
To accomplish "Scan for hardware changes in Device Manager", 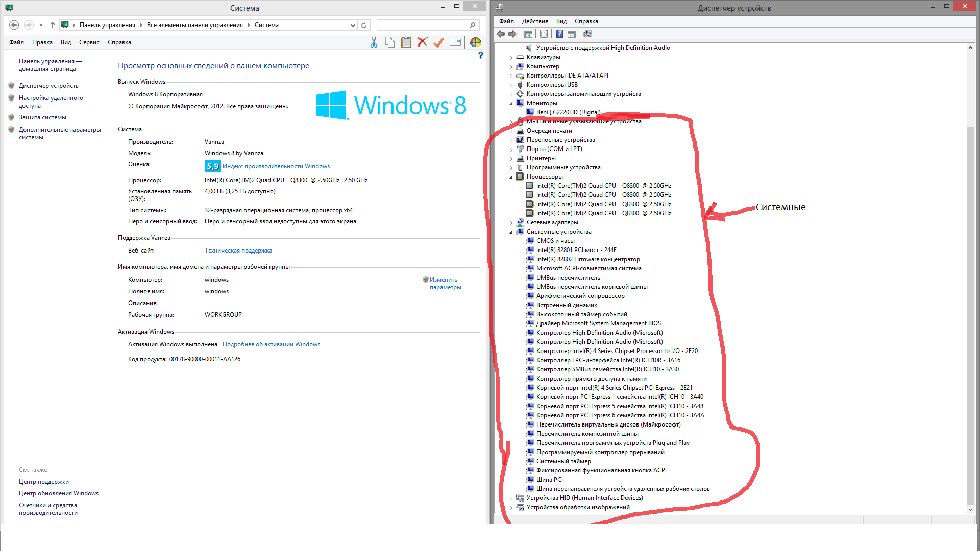I will click(587, 34).
